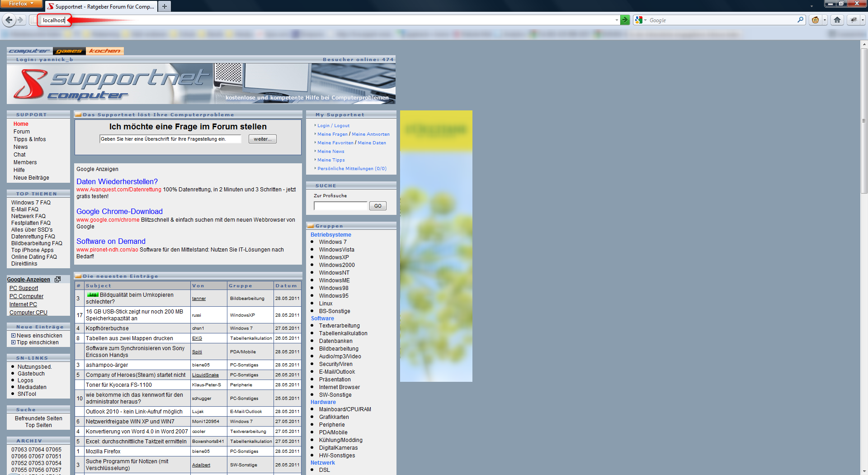Viewport: 868px width, 475px height.
Task: Open Tabellenkalkulation group entry
Action: pos(343,333)
